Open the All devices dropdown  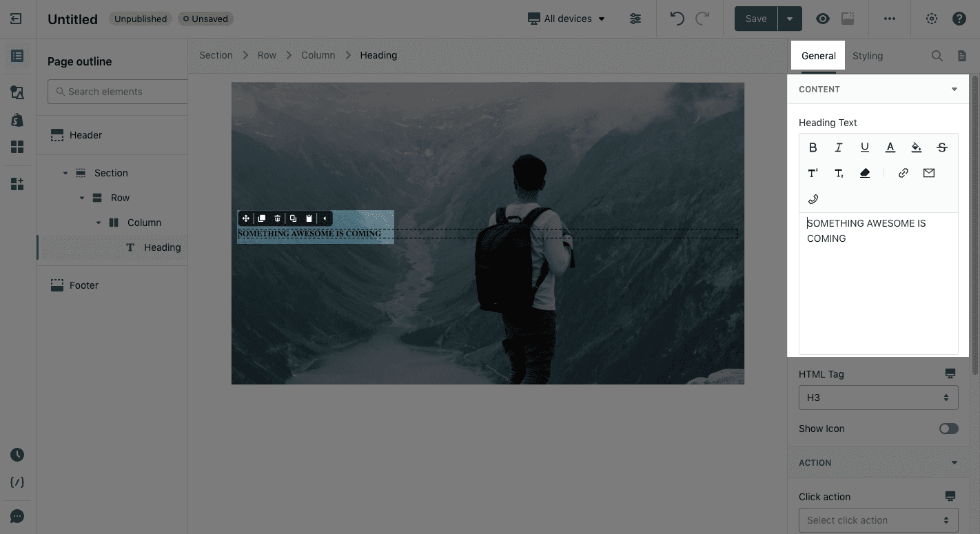click(566, 19)
